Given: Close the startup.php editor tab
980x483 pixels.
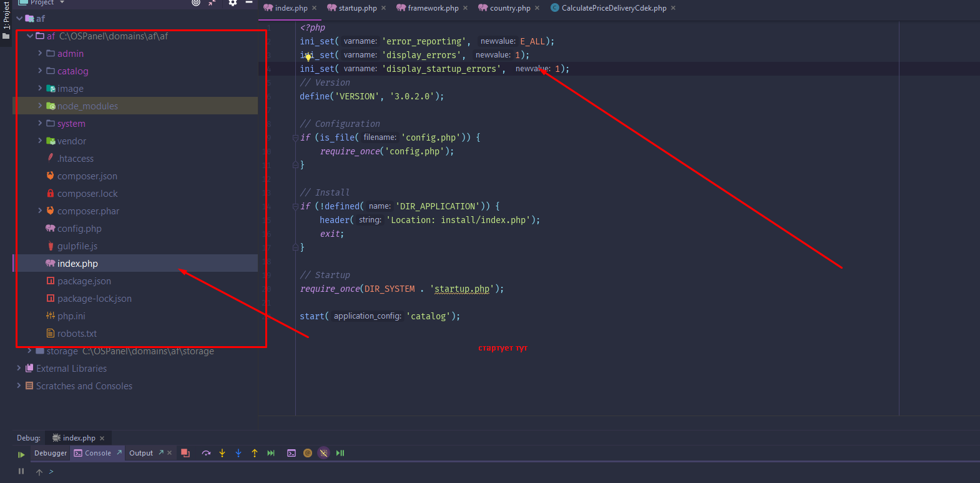Looking at the screenshot, I should pos(383,8).
